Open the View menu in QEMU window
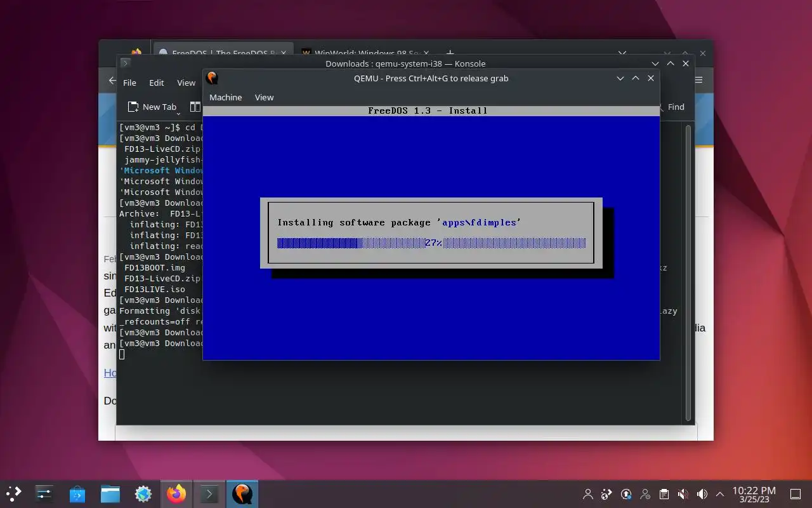This screenshot has width=812, height=508. [x=264, y=97]
